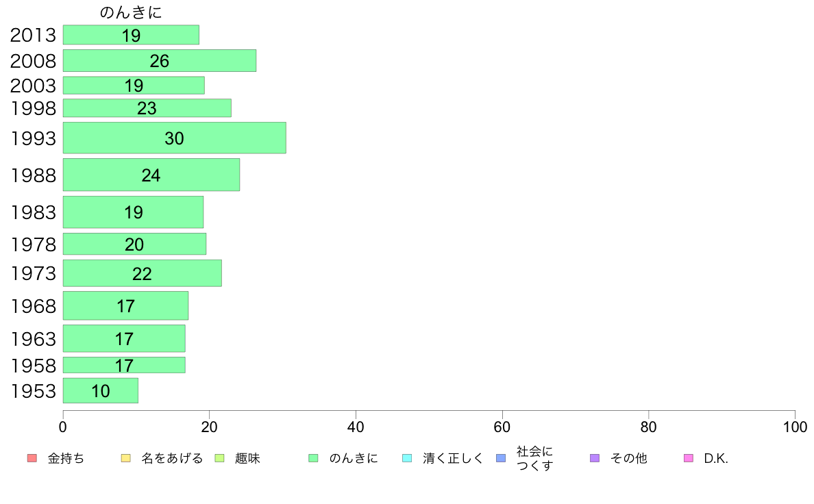
Task: Click the 1973 bar showing 22
Action: (143, 273)
